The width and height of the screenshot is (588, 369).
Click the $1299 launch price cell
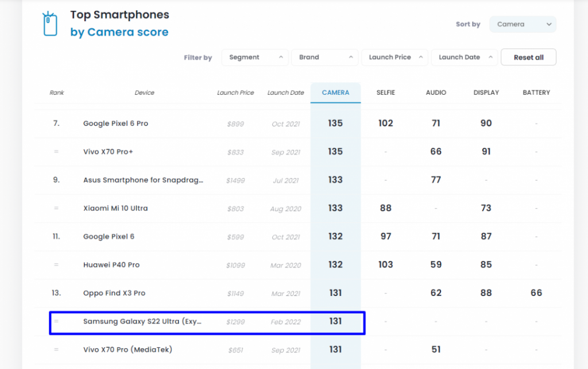coord(235,322)
